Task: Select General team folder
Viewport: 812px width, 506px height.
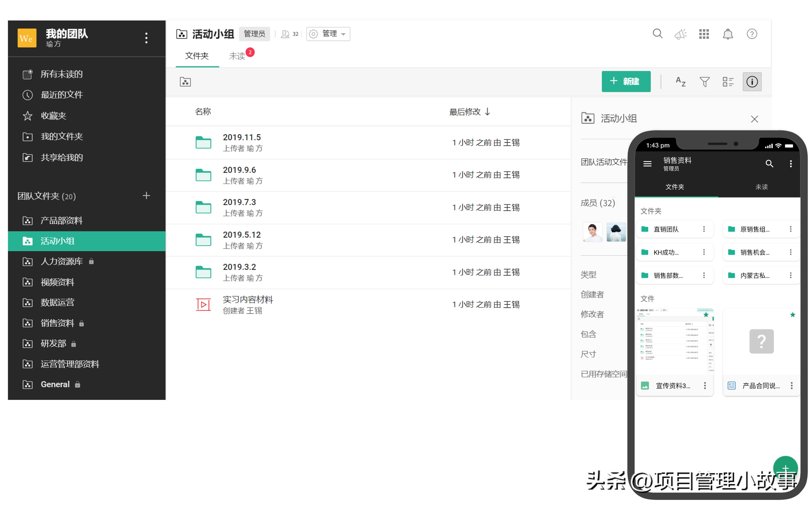Action: [87, 384]
